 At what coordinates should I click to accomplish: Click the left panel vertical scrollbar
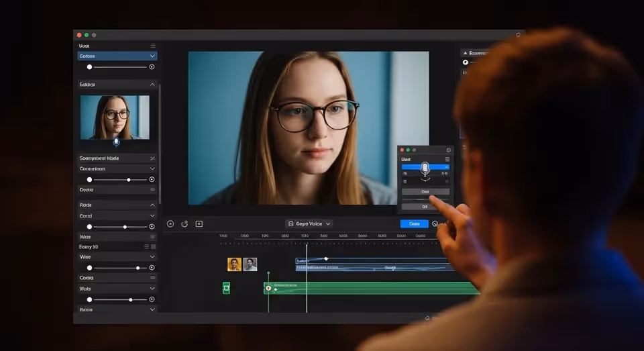[160, 144]
